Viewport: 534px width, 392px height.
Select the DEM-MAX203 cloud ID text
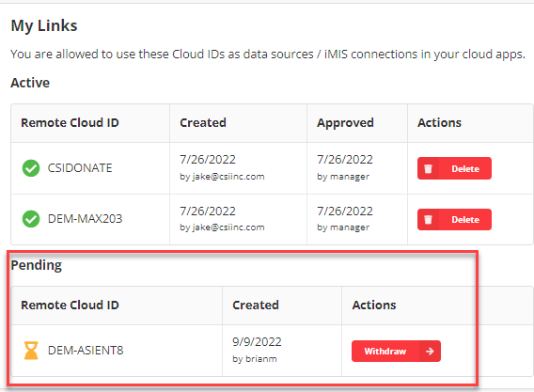pos(85,219)
